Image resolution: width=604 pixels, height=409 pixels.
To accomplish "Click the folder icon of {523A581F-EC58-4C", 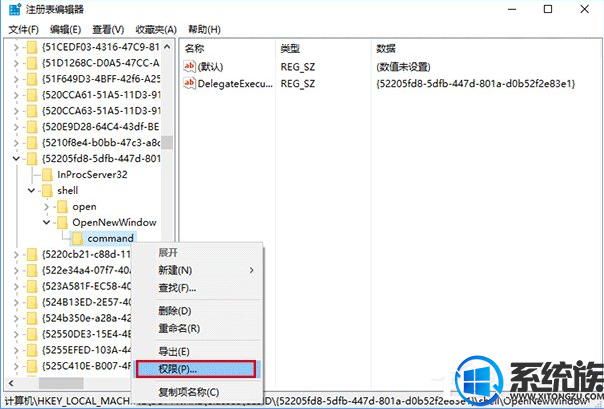I will pyautogui.click(x=32, y=287).
